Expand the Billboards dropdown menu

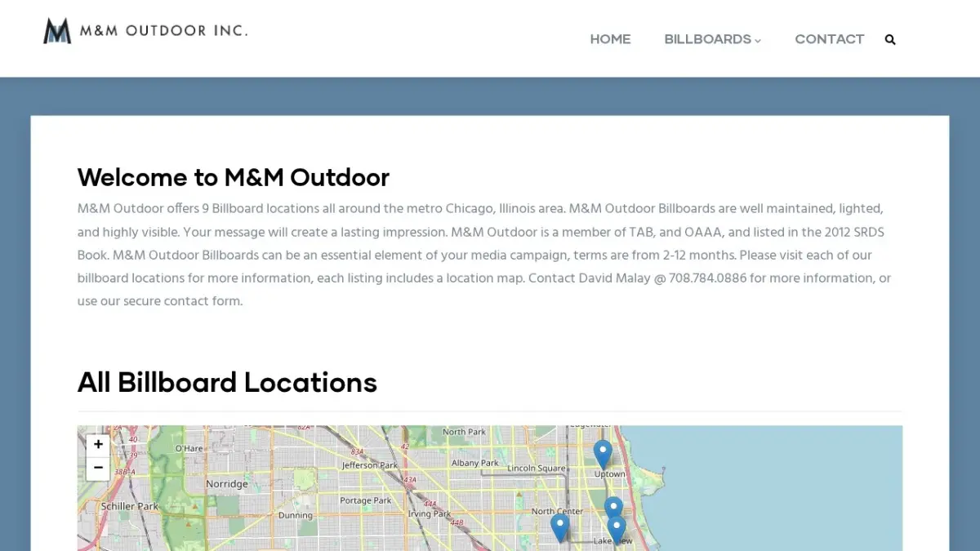point(712,39)
